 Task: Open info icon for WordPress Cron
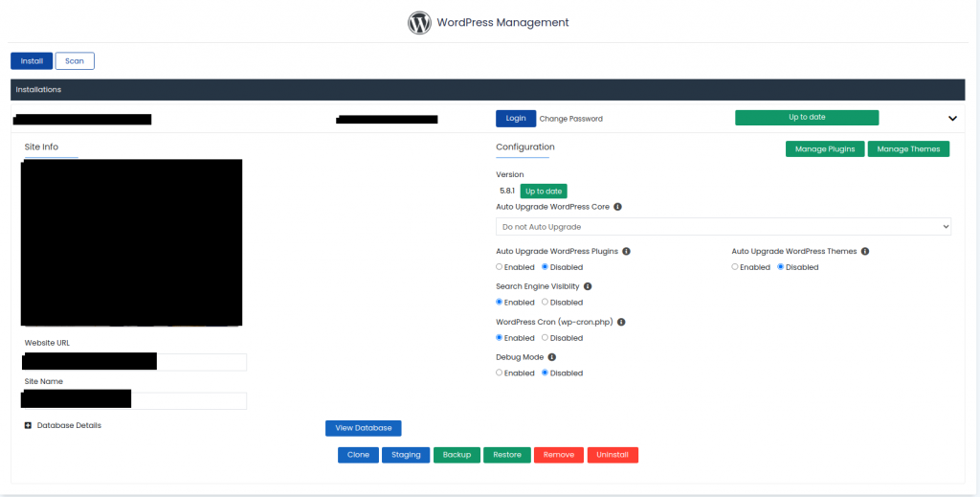[x=621, y=322]
